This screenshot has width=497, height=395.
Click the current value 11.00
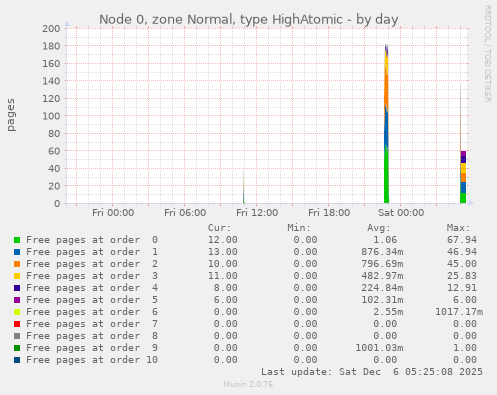pos(223,276)
